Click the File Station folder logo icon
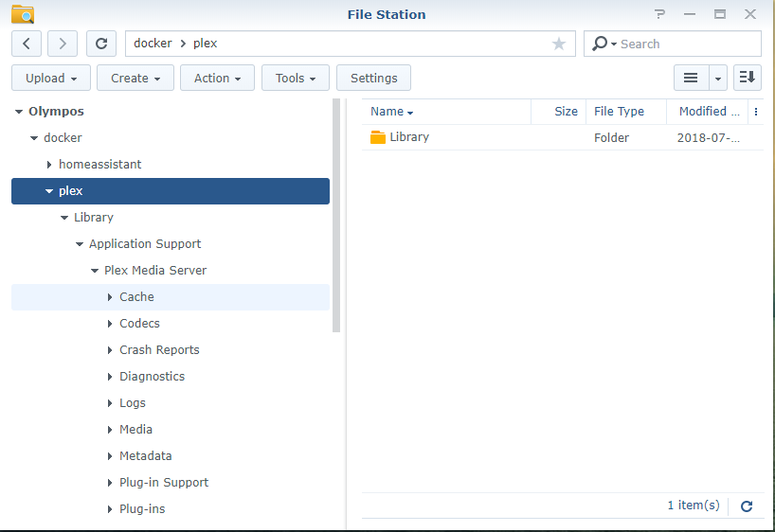 23,14
